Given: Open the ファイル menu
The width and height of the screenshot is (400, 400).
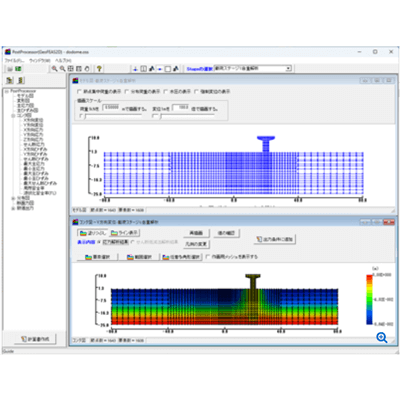Looking at the screenshot, I should point(14,60).
